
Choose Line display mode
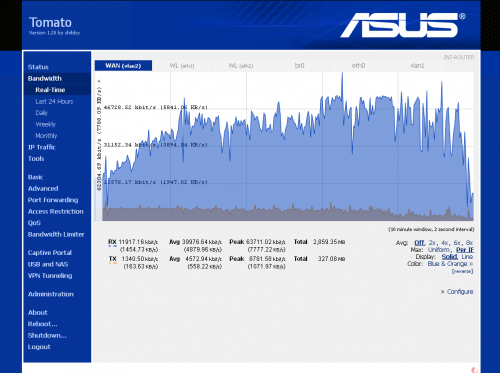[x=467, y=257]
